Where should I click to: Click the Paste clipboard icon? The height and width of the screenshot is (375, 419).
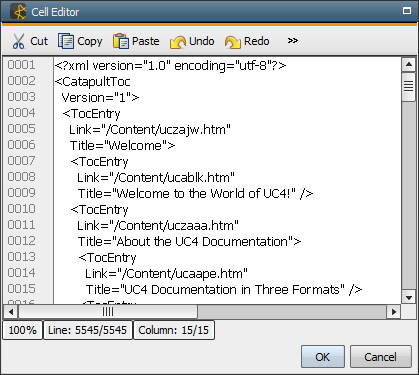point(121,41)
